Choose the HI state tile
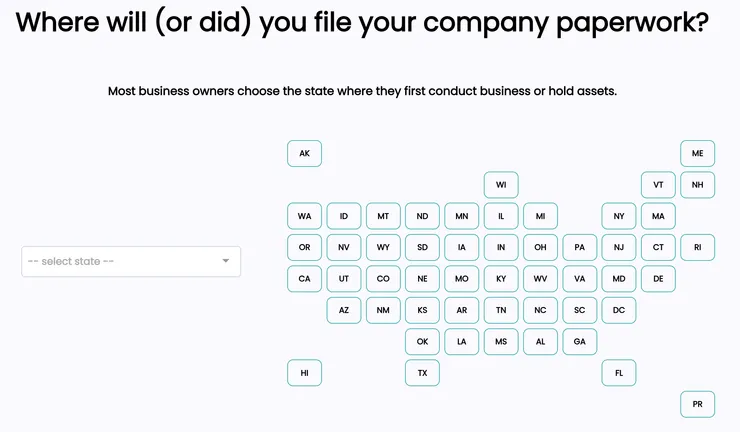740x432 pixels. pyautogui.click(x=304, y=373)
